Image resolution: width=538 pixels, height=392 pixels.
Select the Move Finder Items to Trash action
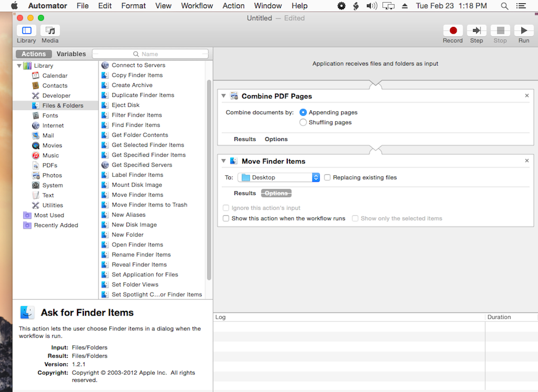[x=150, y=205]
